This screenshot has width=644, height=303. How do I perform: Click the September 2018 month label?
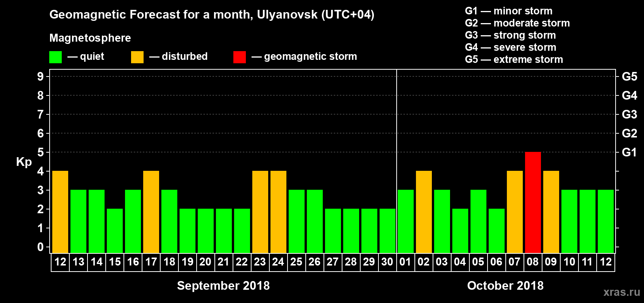pyautogui.click(x=224, y=286)
